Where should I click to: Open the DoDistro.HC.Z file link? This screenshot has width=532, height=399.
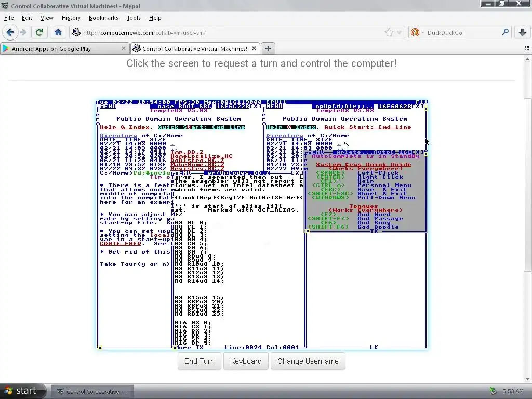point(197,161)
